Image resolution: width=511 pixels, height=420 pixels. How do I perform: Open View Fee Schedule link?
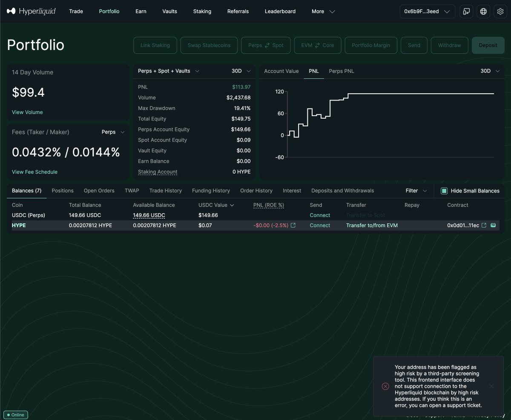point(34,172)
